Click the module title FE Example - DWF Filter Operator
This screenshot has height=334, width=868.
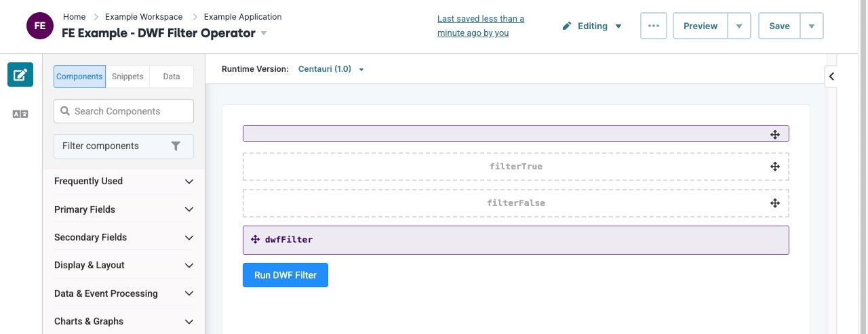[x=159, y=33]
